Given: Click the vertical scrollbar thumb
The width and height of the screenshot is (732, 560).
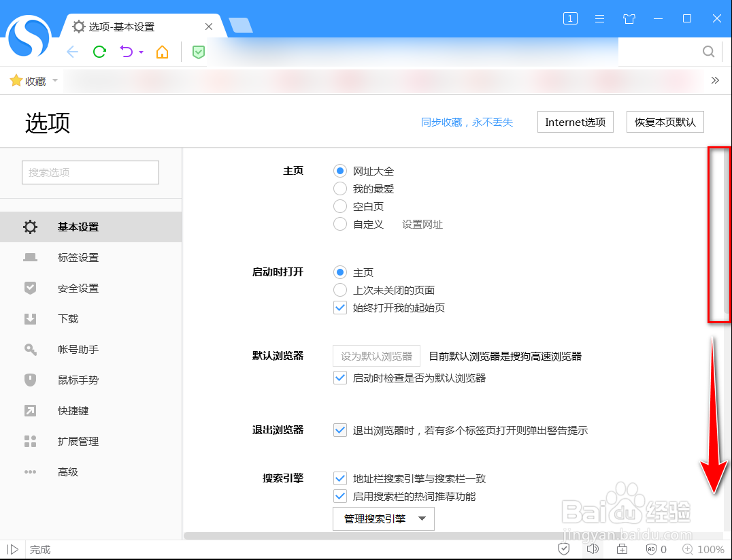Looking at the screenshot, I should tap(725, 230).
